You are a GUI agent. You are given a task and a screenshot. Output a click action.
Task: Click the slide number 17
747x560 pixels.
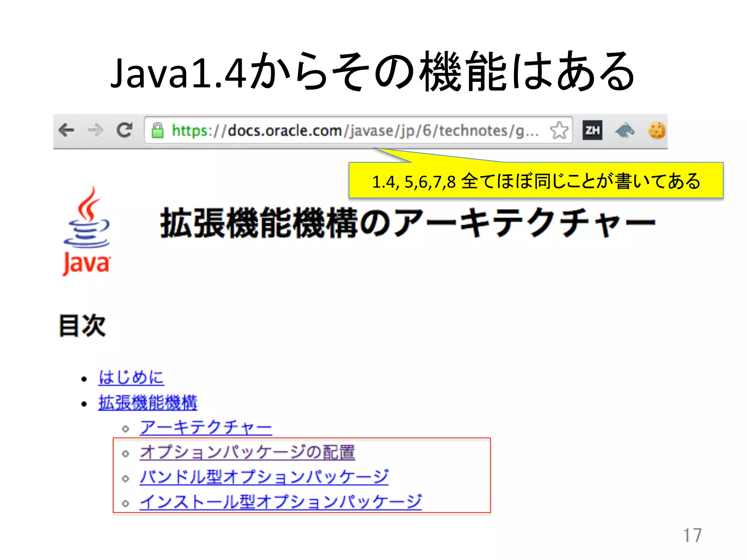[x=692, y=535]
